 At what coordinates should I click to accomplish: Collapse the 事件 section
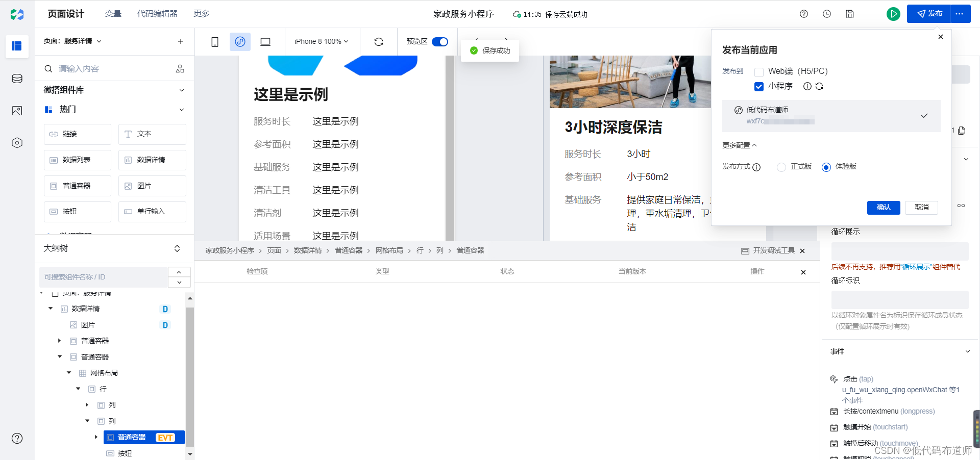pos(967,351)
